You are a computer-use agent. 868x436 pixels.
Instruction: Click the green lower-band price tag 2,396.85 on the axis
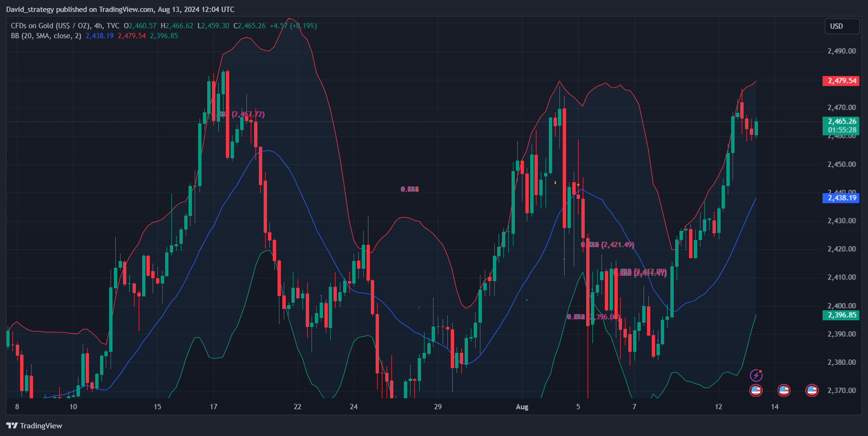pyautogui.click(x=841, y=315)
